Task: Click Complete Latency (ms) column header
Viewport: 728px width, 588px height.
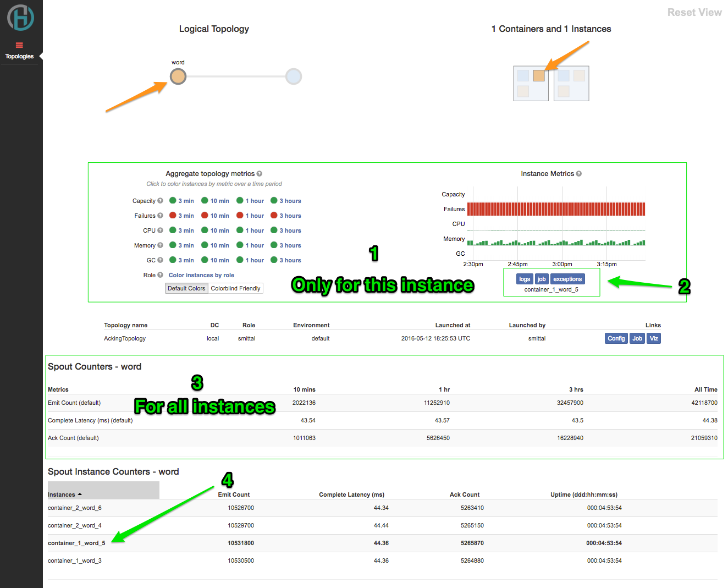Action: [351, 494]
